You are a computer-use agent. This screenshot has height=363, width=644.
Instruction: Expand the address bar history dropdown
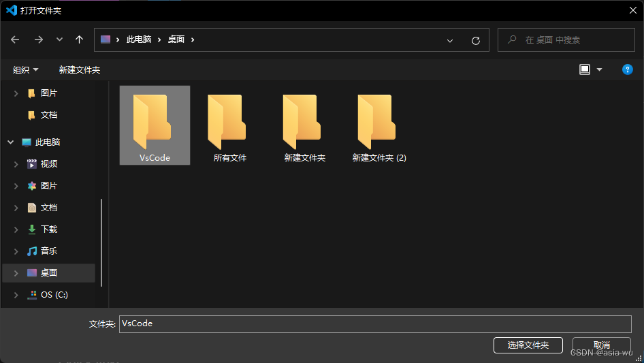click(x=450, y=40)
